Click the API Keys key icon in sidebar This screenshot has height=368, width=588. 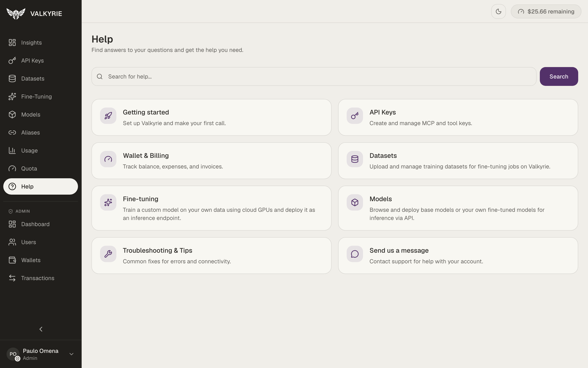pos(12,61)
